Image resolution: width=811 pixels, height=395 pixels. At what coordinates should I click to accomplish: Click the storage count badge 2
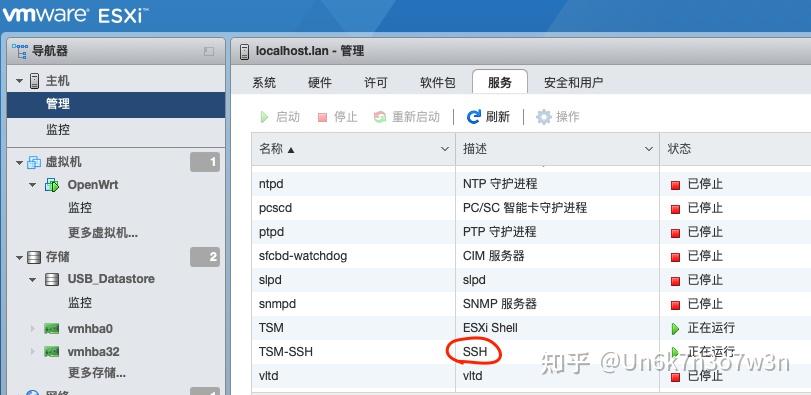click(205, 257)
